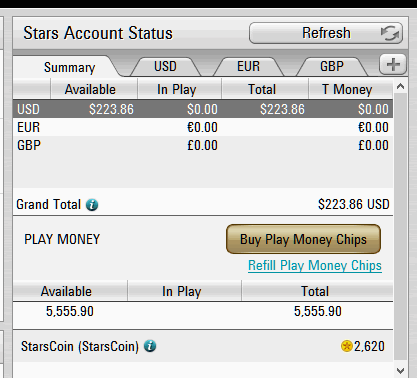Click the scrollbar up arrow

(x=400, y=87)
